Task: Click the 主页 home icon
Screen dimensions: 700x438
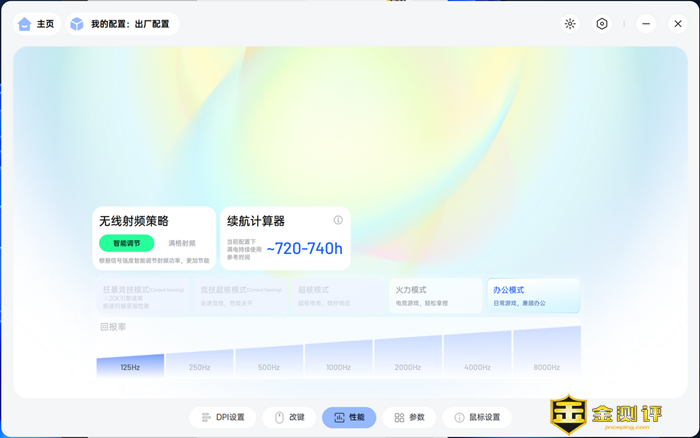Action: pyautogui.click(x=25, y=24)
